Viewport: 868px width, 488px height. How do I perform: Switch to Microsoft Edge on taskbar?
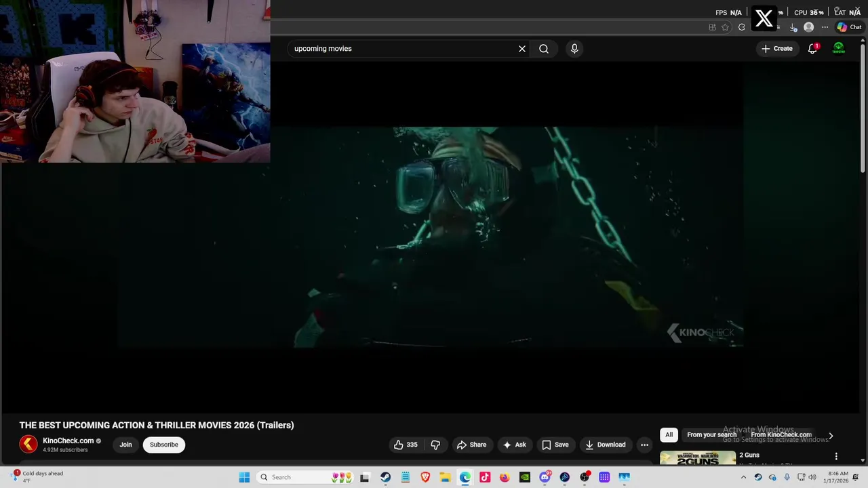pos(465,477)
